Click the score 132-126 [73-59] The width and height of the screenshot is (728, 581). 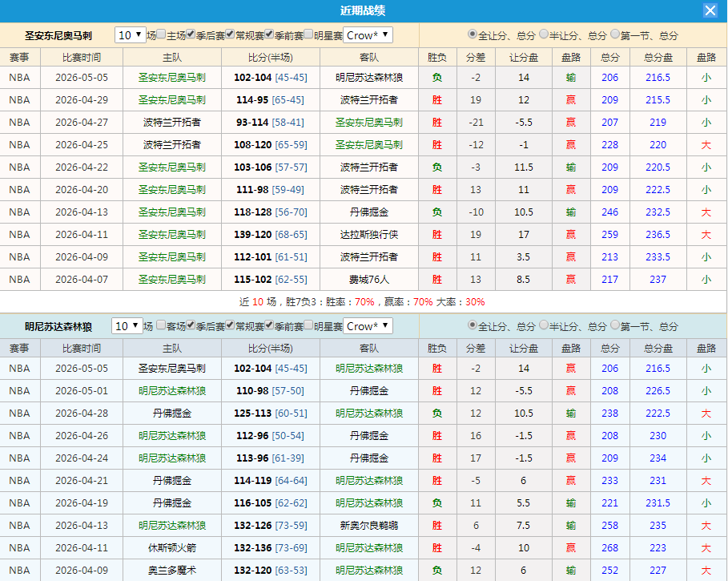(x=270, y=525)
